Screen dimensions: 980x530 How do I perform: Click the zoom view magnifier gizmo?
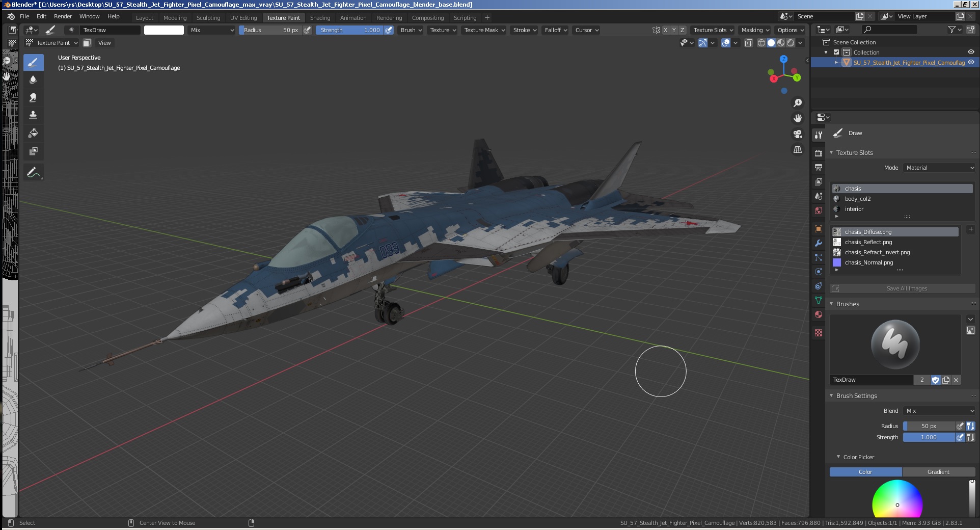(798, 103)
